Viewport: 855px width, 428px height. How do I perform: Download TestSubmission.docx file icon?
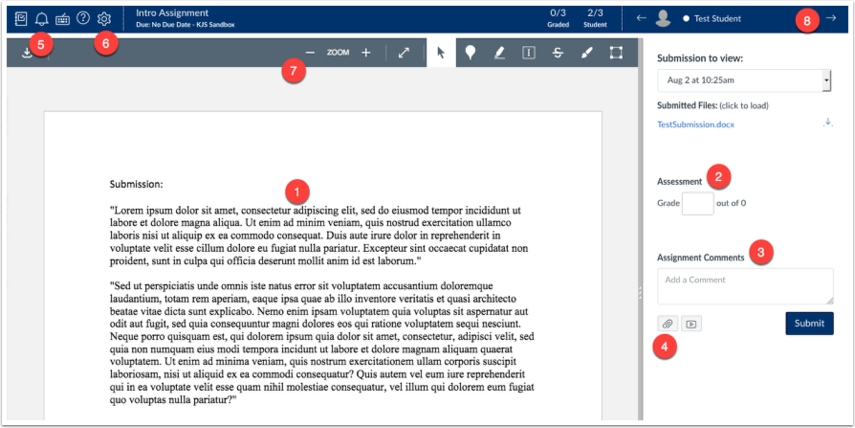click(x=828, y=123)
